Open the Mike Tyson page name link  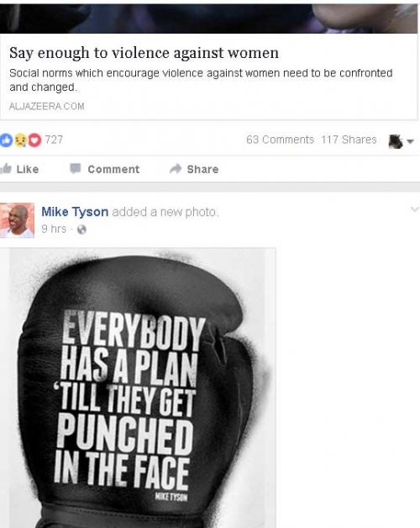(75, 212)
